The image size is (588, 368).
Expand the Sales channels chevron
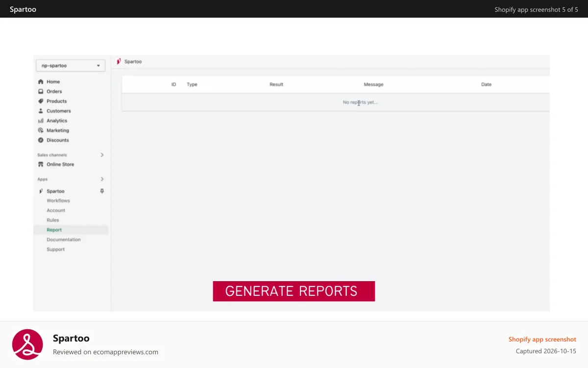(x=102, y=155)
